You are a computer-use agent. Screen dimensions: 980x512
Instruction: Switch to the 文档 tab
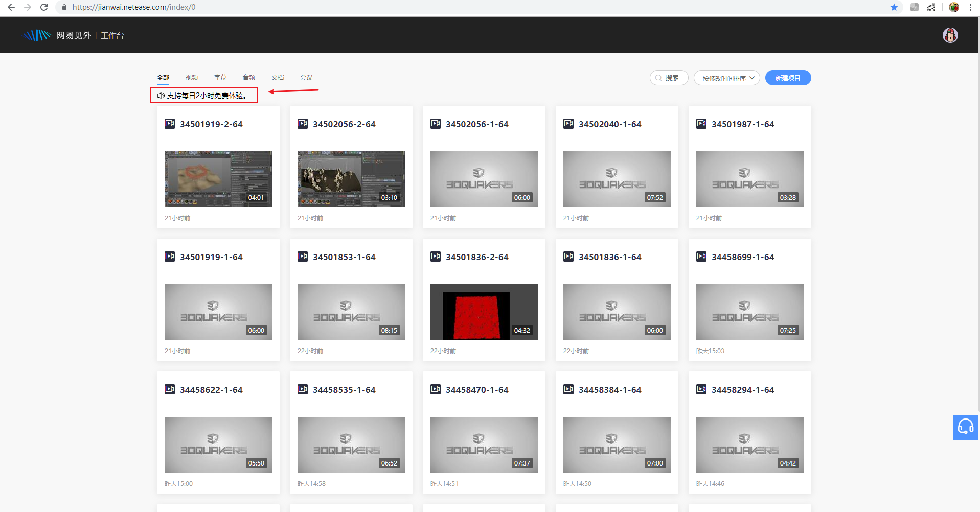point(278,78)
